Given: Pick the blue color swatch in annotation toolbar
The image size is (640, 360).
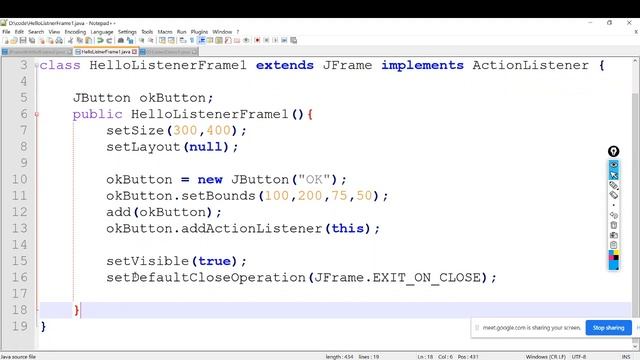Looking at the screenshot, I should click(x=613, y=265).
